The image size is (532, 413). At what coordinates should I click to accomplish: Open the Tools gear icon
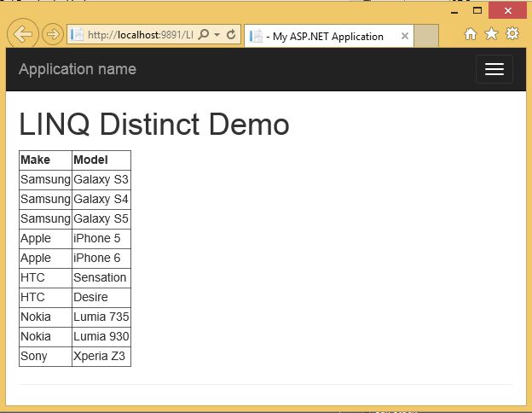pyautogui.click(x=512, y=33)
